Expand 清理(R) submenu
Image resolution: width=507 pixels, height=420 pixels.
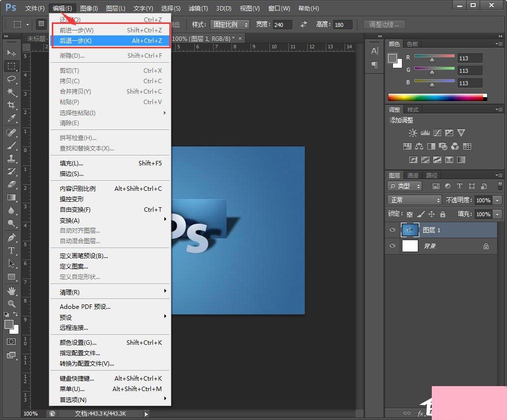[110, 292]
